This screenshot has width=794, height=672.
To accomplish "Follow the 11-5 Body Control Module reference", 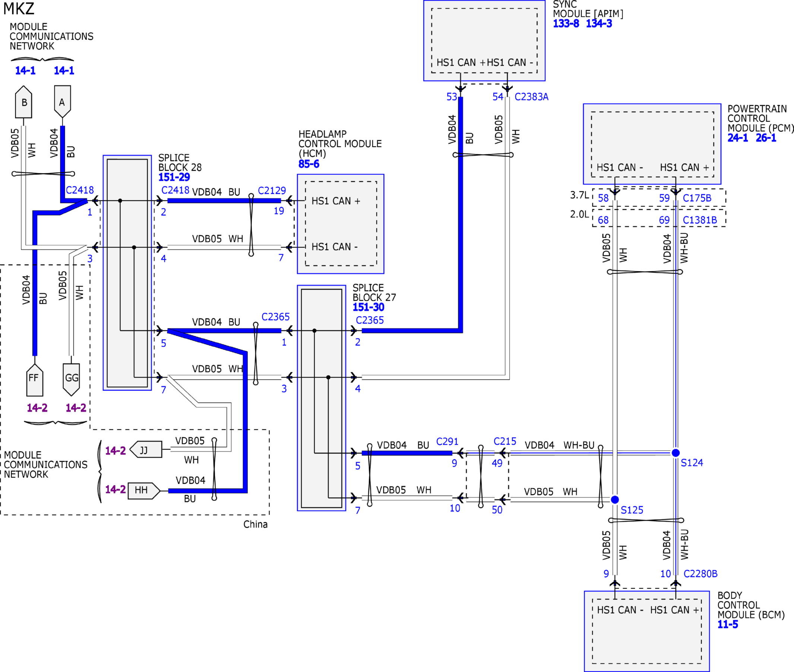I will pos(728,624).
